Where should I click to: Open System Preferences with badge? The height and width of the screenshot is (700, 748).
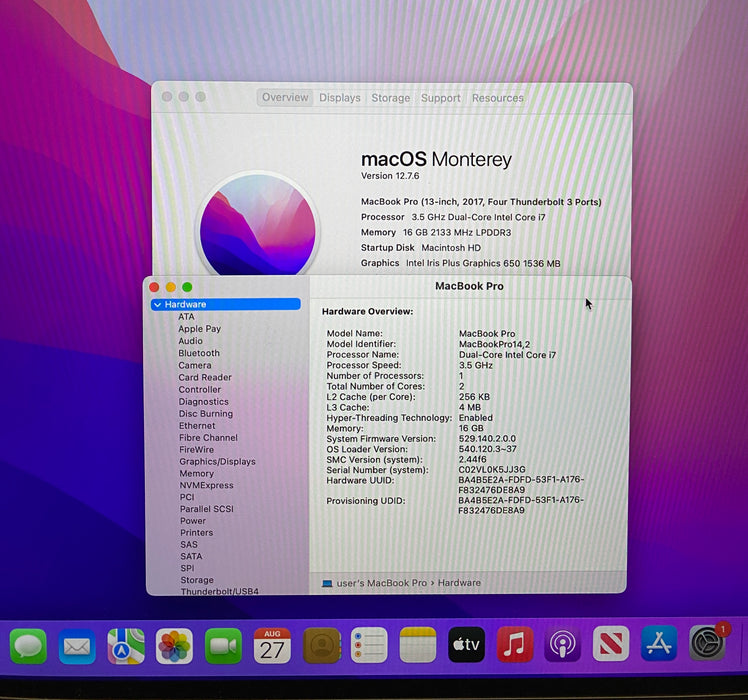(708, 643)
